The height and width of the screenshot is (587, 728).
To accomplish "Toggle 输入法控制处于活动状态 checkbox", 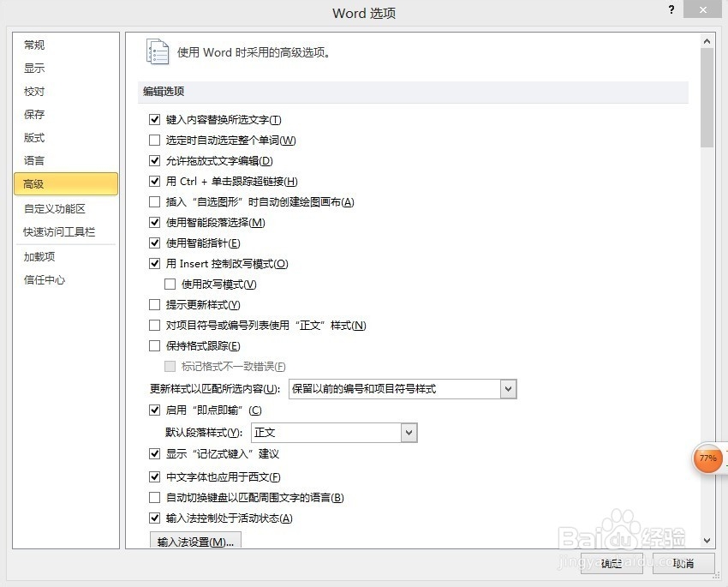I will pos(155,518).
